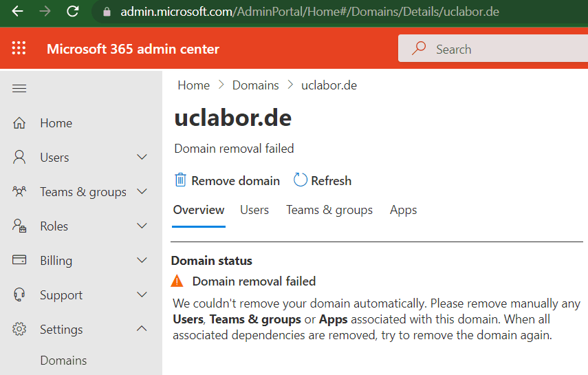This screenshot has height=375, width=588.
Task: Open the Teams & groups tab
Action: tap(329, 210)
